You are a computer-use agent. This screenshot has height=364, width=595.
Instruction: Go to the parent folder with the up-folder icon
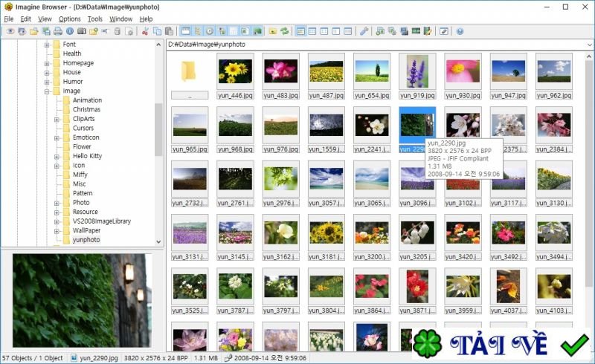(x=272, y=31)
